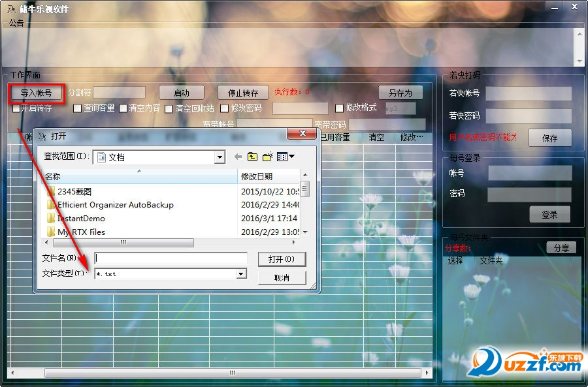Sort file list by 修改日期 column header

[x=269, y=176]
